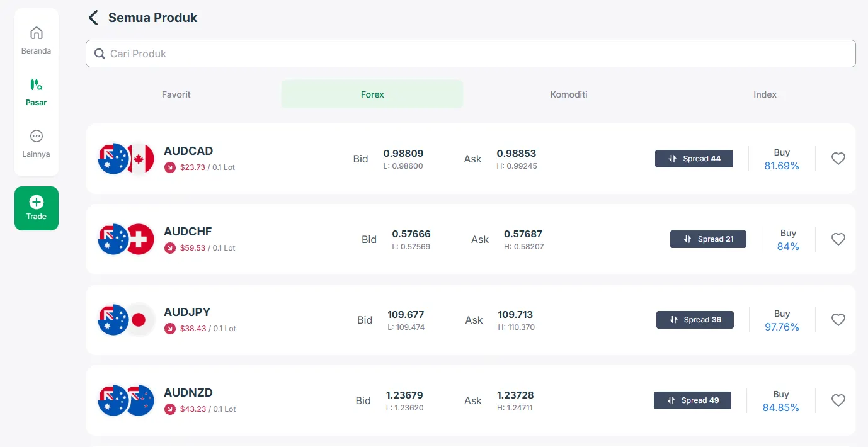Screen dimensions: 868x447
Task: Click the AUDCAD flag pair icon
Action: point(126,159)
